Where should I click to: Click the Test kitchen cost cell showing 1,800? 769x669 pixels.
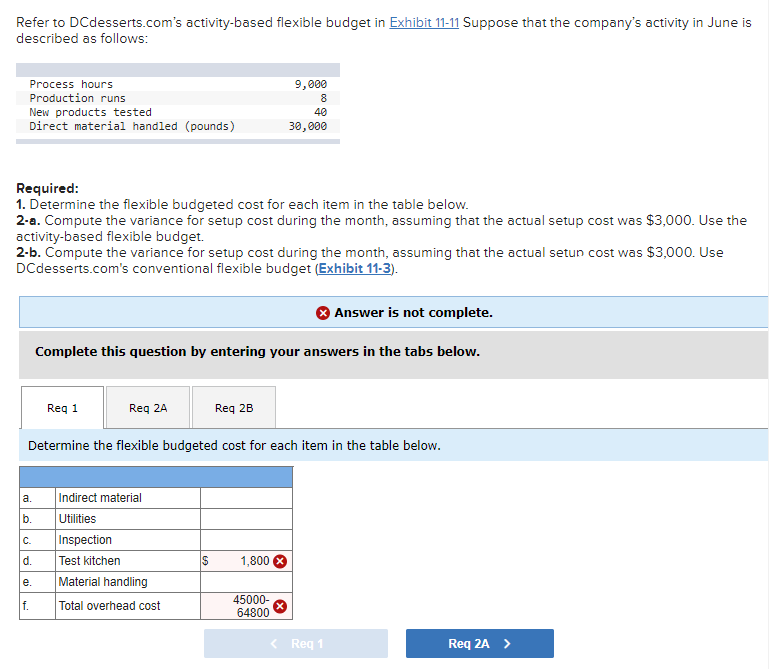click(246, 561)
